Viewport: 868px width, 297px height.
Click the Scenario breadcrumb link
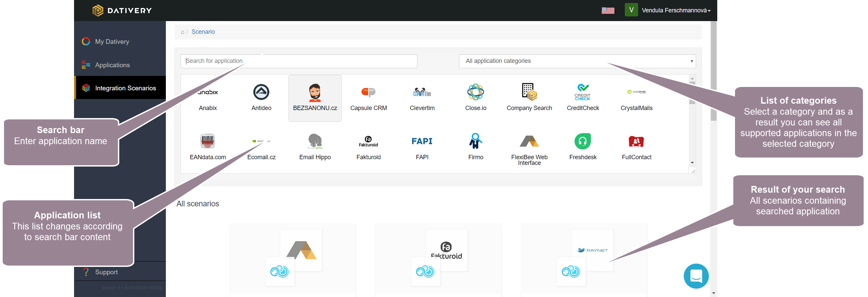click(x=203, y=32)
